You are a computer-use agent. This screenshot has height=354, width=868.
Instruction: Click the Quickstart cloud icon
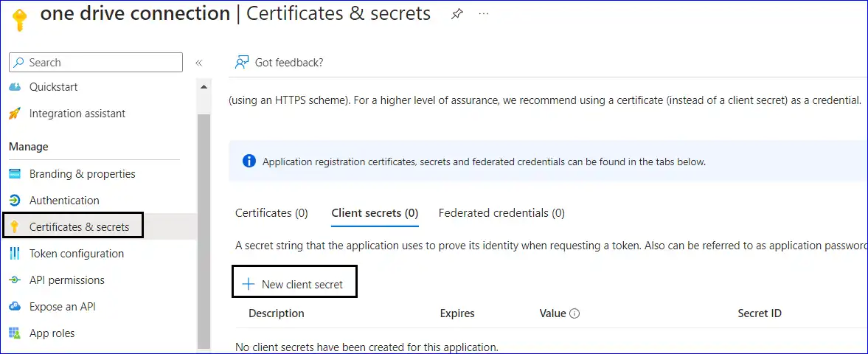(x=15, y=87)
